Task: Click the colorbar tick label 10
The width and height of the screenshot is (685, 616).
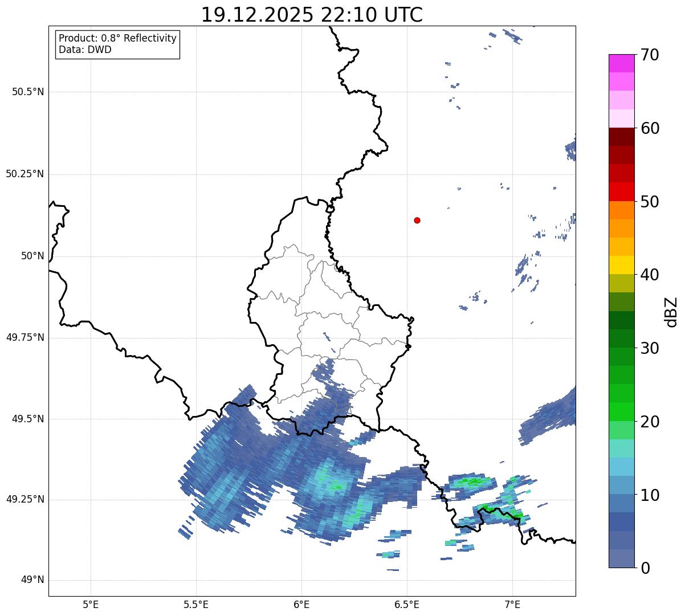Action: pos(650,495)
